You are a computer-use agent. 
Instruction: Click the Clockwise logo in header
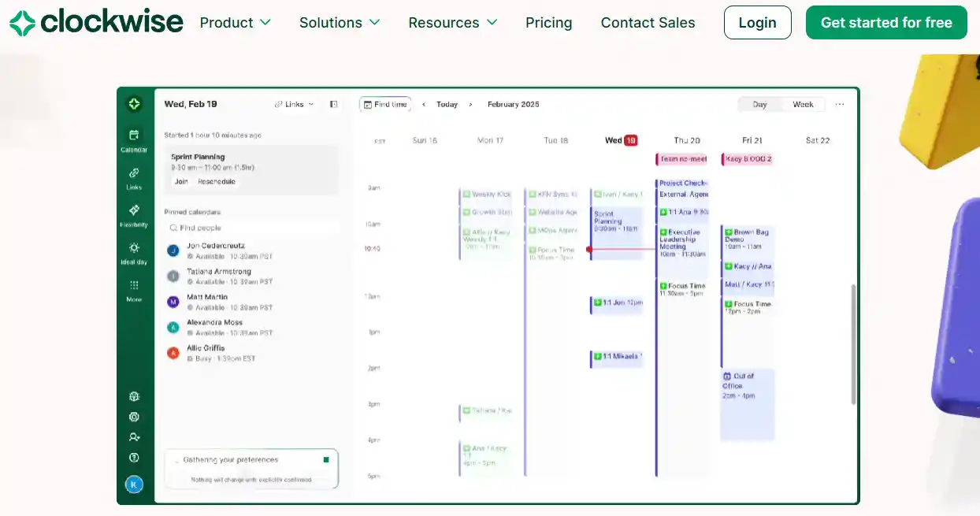[96, 23]
